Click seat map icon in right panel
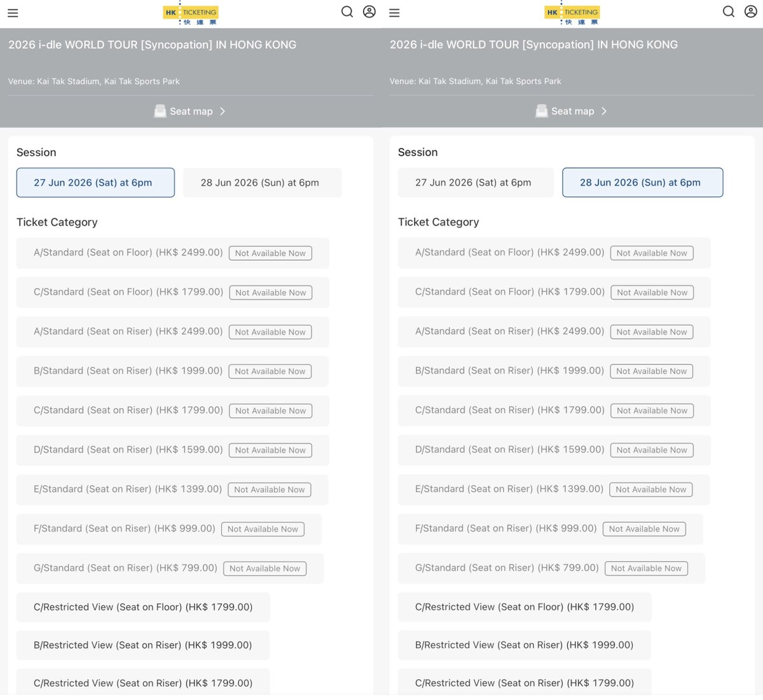This screenshot has height=700, width=763. coord(542,111)
